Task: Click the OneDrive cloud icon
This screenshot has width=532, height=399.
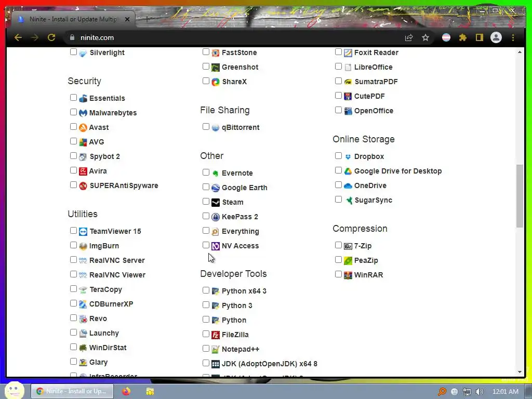Action: coord(348,185)
